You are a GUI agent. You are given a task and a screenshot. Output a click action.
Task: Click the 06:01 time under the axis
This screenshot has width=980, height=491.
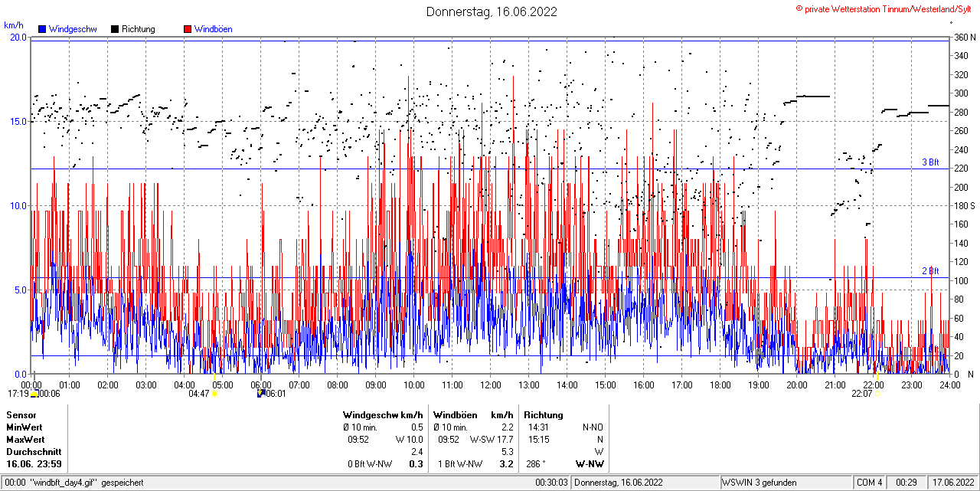pos(276,394)
